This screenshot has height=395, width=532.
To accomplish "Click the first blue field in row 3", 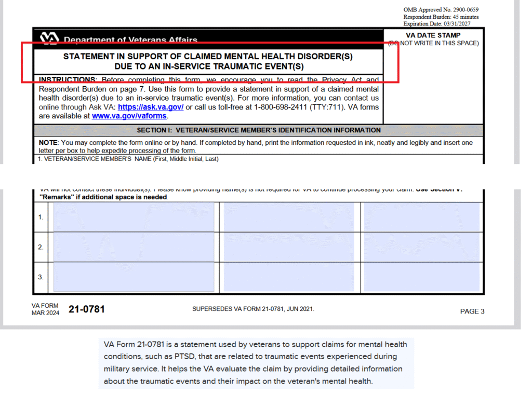I will pos(134,277).
